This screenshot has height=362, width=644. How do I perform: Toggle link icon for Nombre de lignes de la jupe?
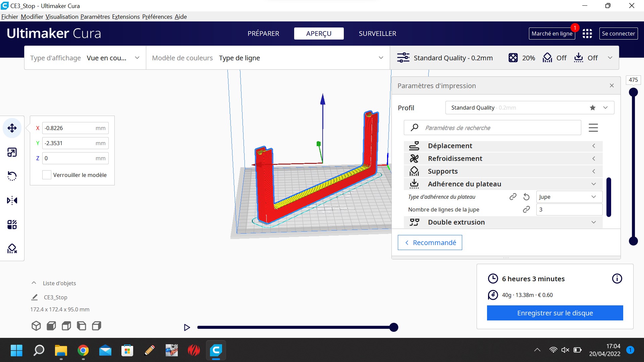526,209
